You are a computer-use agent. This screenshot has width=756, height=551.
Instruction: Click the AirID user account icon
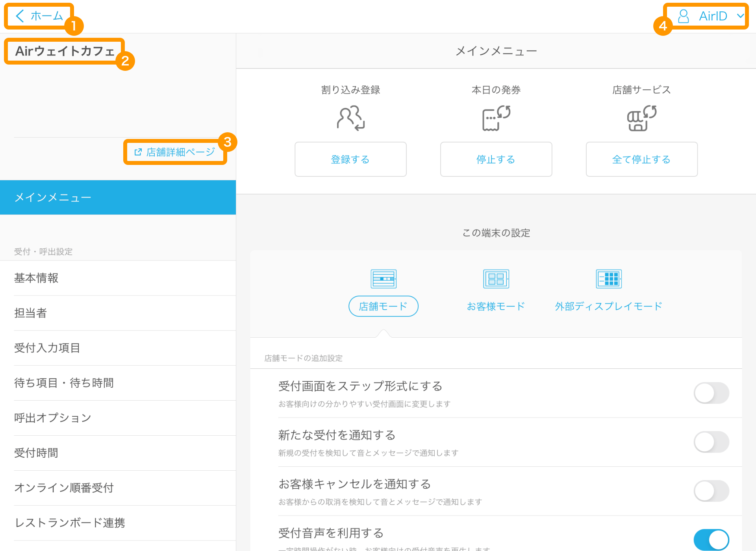681,16
